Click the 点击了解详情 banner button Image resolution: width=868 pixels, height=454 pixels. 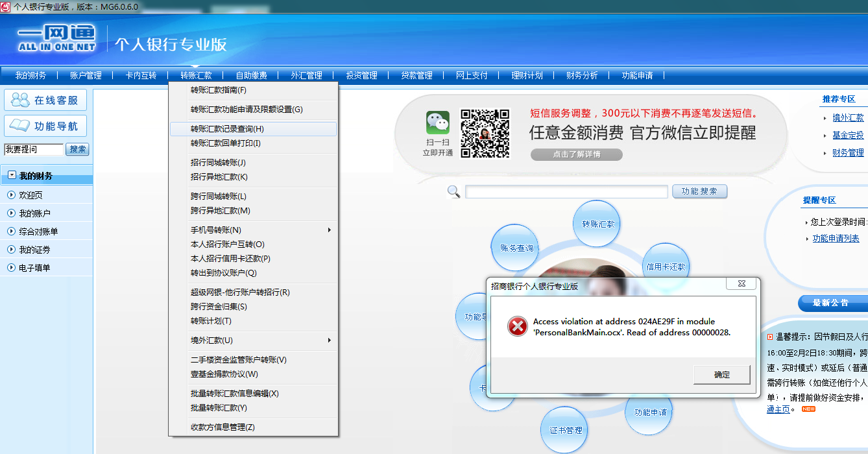tap(577, 154)
